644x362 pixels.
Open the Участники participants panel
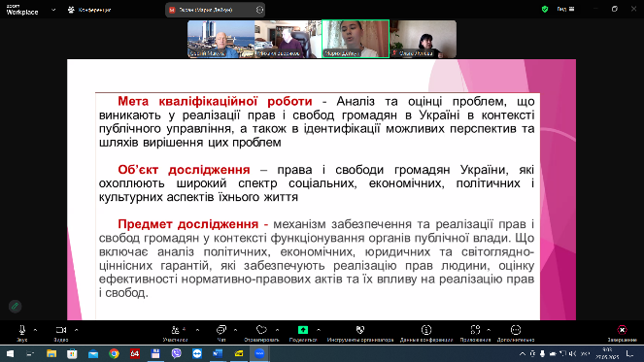(x=176, y=330)
